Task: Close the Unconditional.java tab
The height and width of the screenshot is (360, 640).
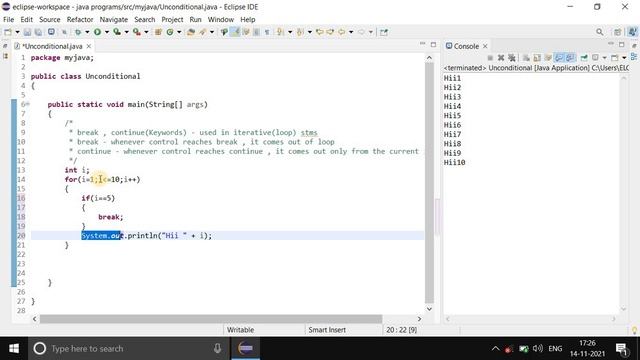Action: coord(89,46)
